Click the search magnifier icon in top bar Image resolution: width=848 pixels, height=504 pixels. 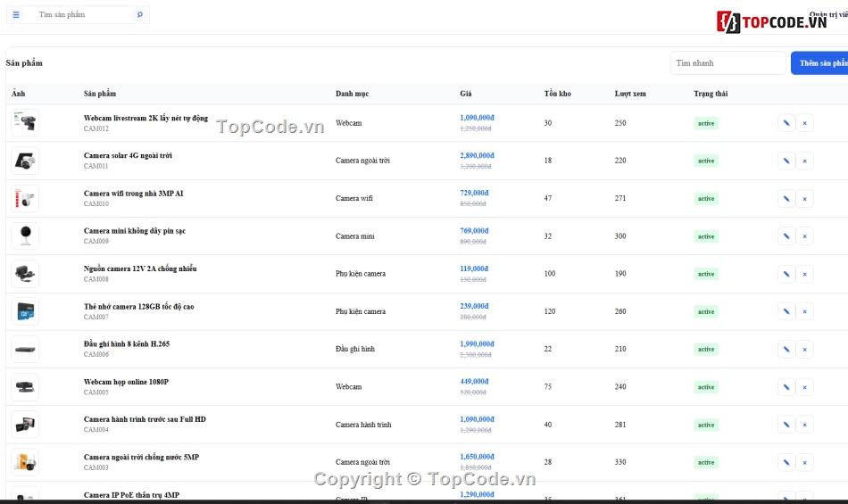140,14
